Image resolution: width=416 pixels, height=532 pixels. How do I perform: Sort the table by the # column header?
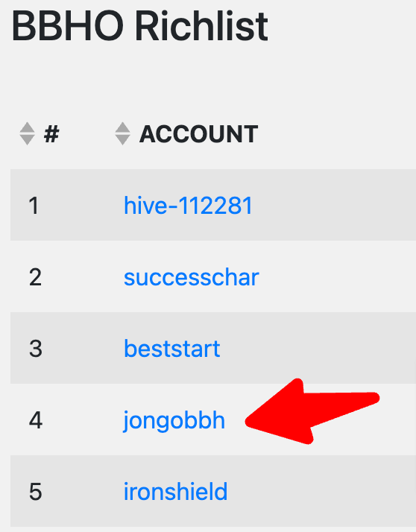[51, 134]
